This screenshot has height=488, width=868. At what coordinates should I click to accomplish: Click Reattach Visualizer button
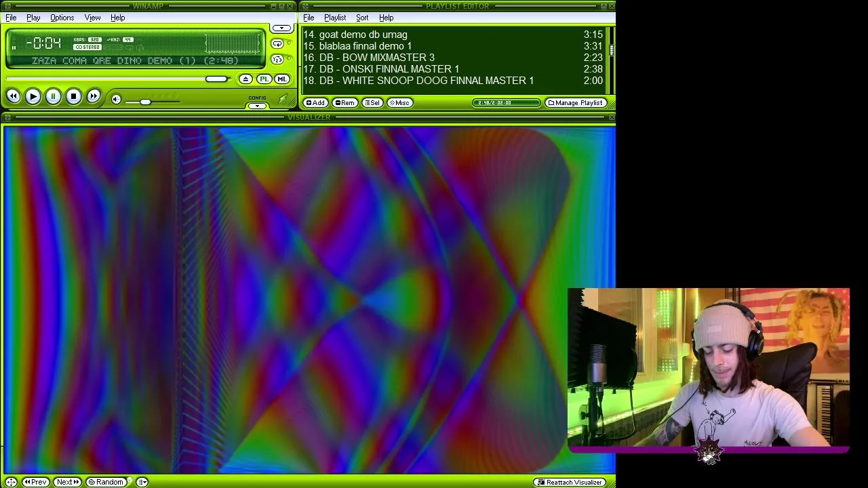click(x=570, y=483)
